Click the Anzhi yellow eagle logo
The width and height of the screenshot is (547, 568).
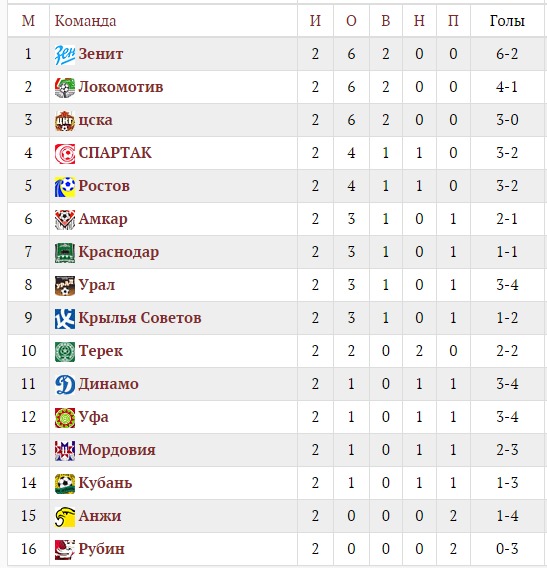click(x=65, y=516)
